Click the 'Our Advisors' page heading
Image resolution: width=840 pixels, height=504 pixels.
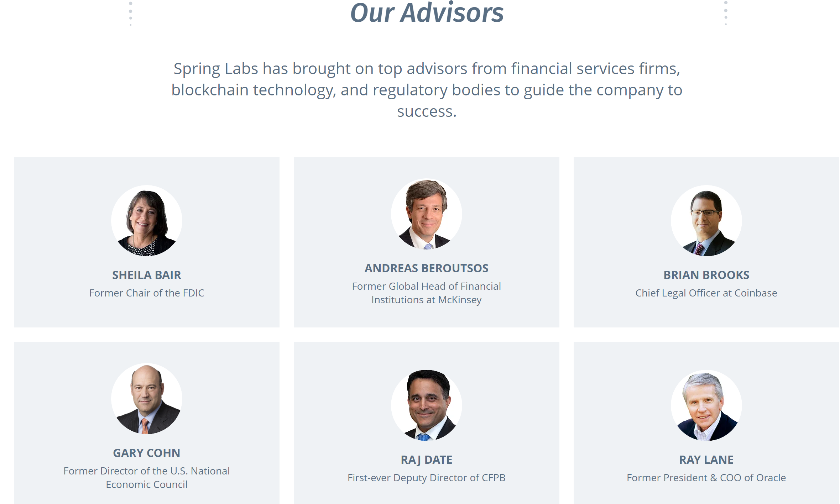427,13
